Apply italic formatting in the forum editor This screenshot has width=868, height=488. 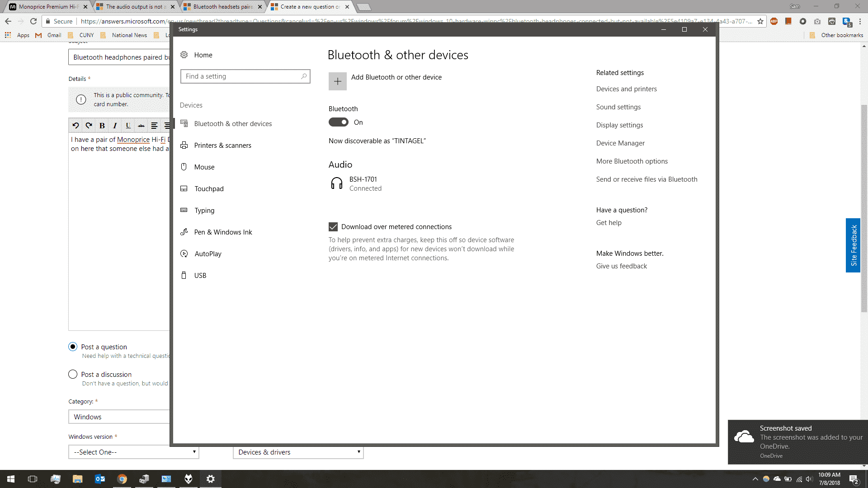(x=115, y=126)
